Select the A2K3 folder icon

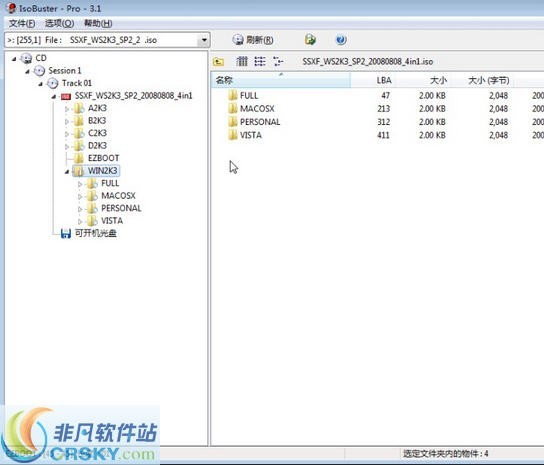click(79, 108)
